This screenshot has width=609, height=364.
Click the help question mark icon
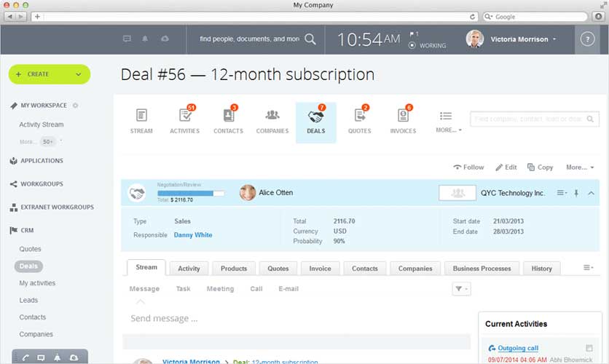click(587, 39)
